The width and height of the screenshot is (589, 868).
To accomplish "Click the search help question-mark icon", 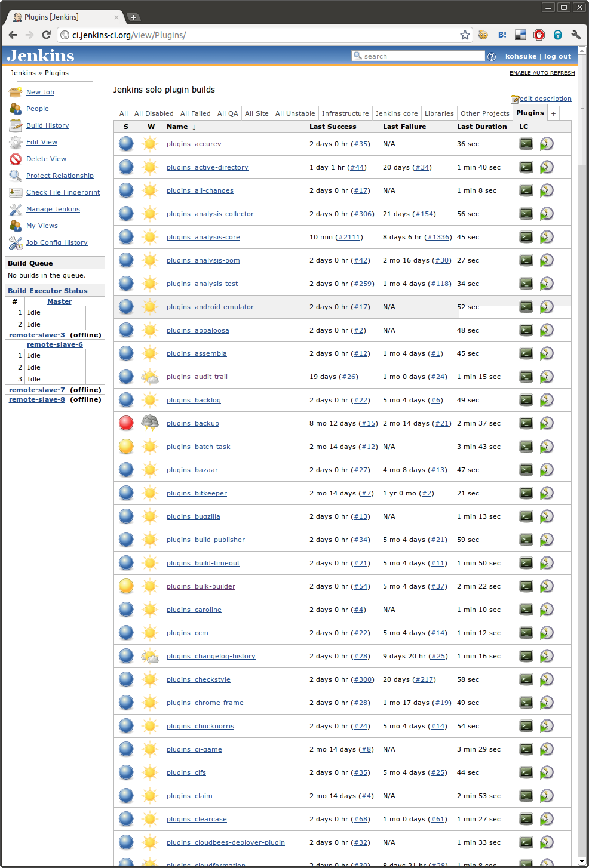I will [492, 57].
